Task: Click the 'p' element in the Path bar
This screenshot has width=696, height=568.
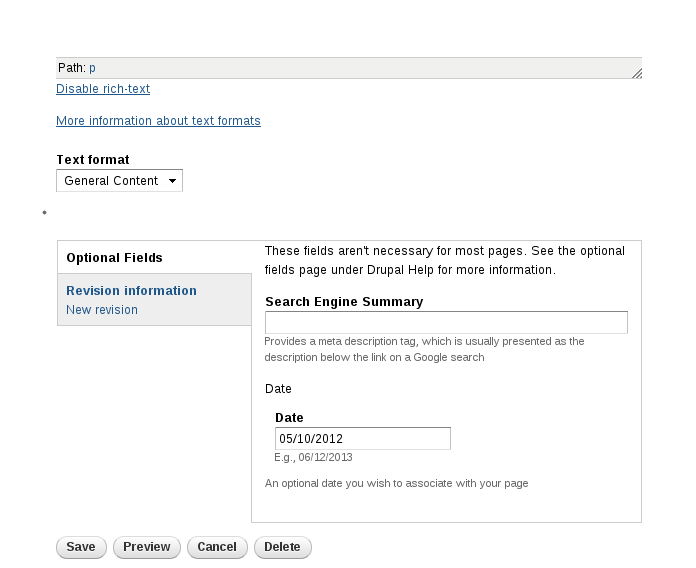Action: click(92, 68)
